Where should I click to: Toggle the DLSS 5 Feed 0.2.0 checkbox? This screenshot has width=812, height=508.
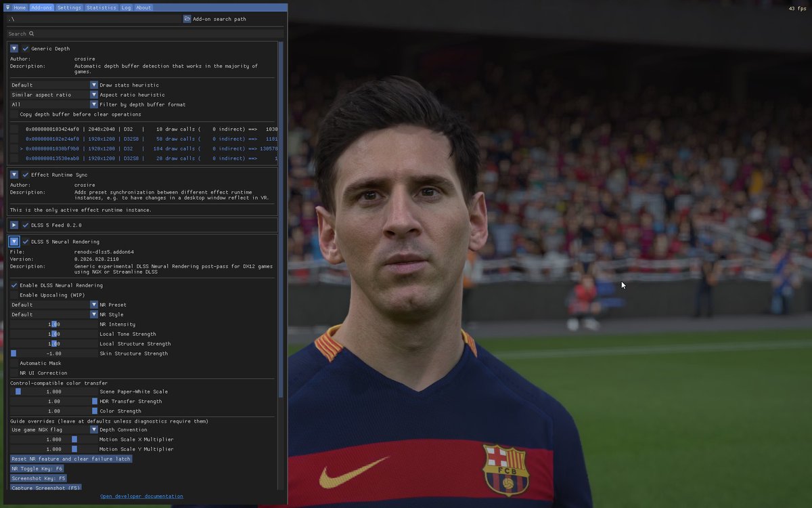26,225
